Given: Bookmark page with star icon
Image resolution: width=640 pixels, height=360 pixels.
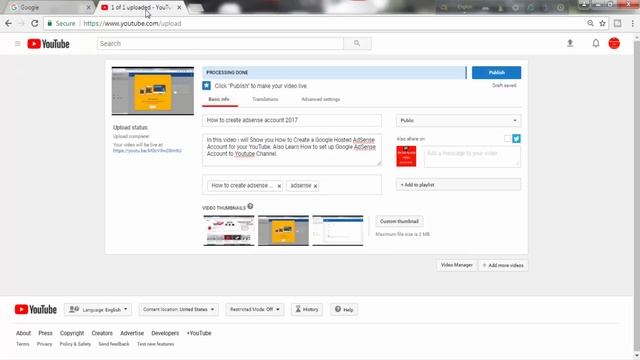Looking at the screenshot, I should click(x=602, y=24).
